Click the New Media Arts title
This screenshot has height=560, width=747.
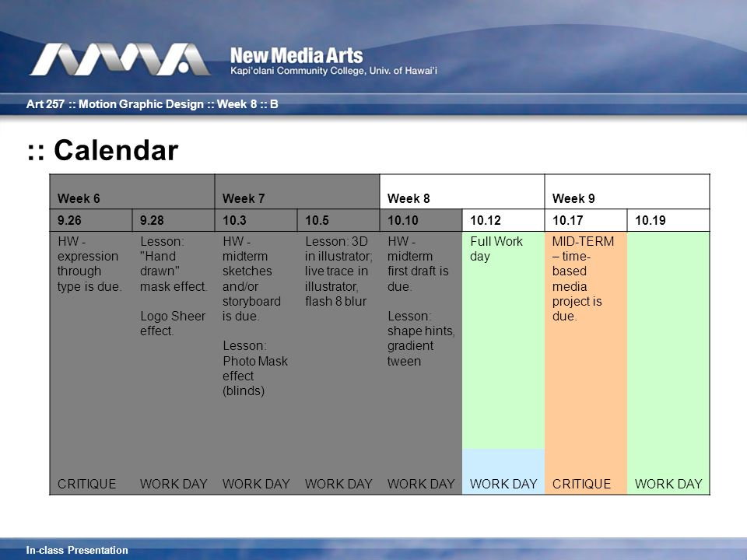point(296,56)
